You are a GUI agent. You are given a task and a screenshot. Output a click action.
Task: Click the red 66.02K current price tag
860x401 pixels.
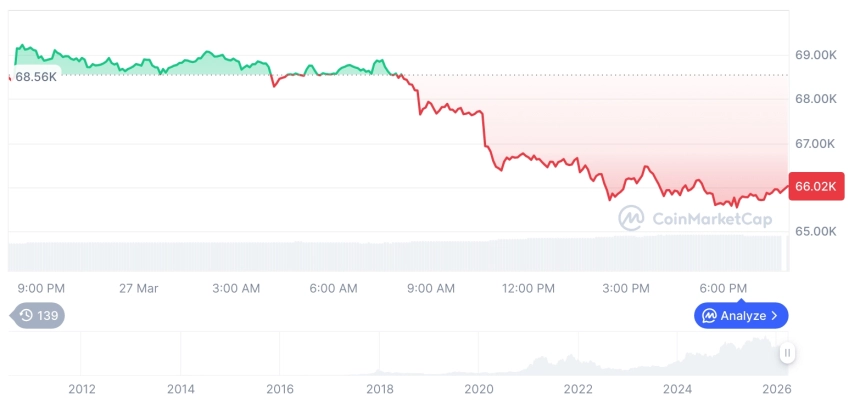pyautogui.click(x=815, y=186)
